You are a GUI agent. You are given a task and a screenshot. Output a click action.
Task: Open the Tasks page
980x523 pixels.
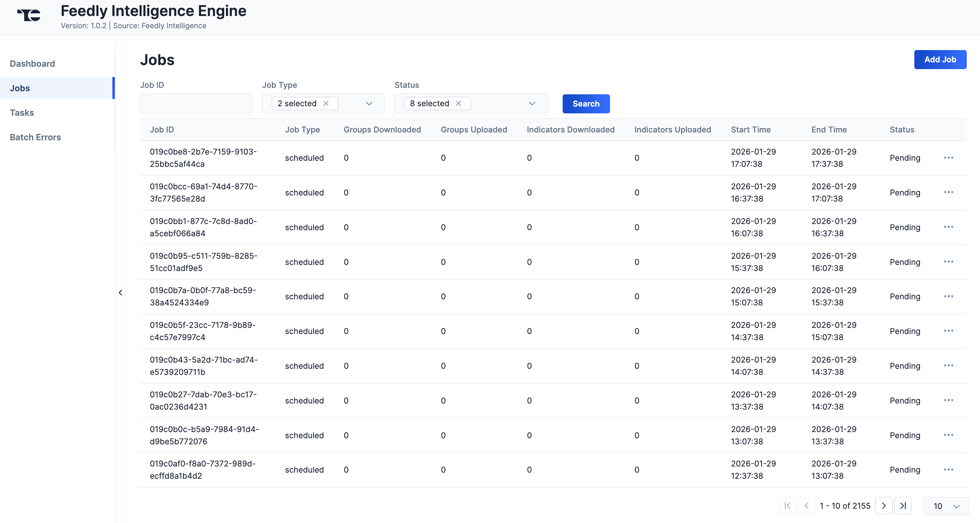(22, 112)
